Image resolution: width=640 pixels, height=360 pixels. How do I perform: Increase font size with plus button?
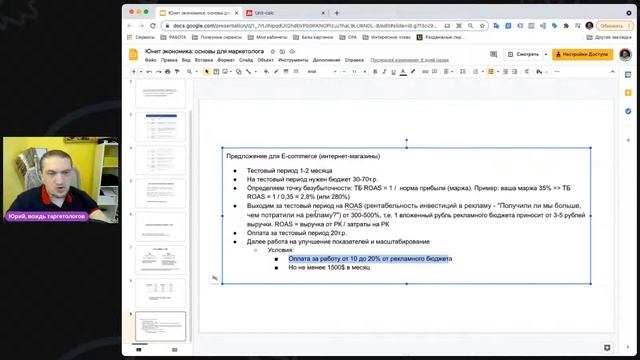(364, 72)
